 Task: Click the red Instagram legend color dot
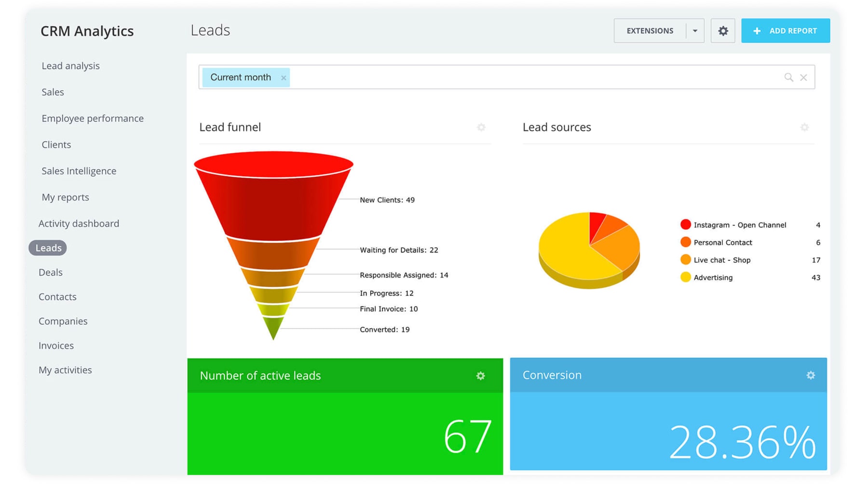tap(685, 225)
